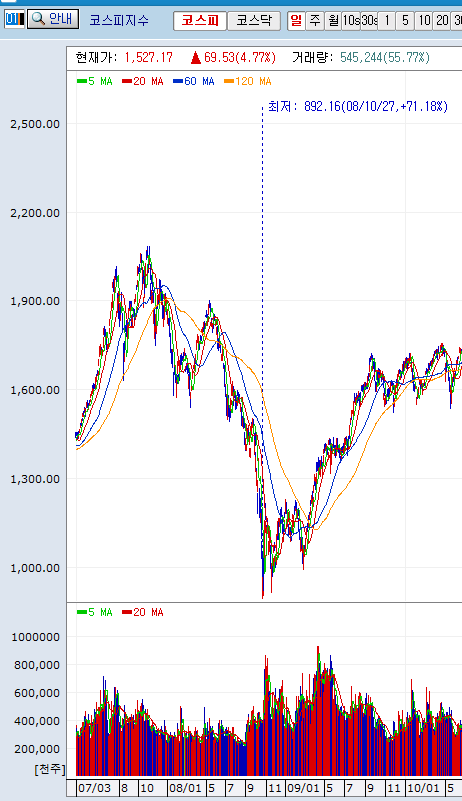
Task: Choose the 5 minute interval button
Action: (x=405, y=21)
